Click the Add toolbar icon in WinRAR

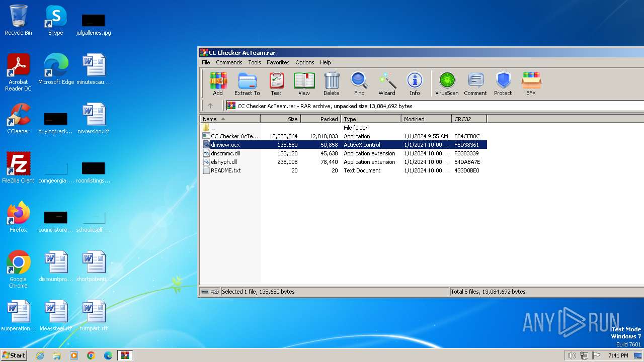[218, 83]
